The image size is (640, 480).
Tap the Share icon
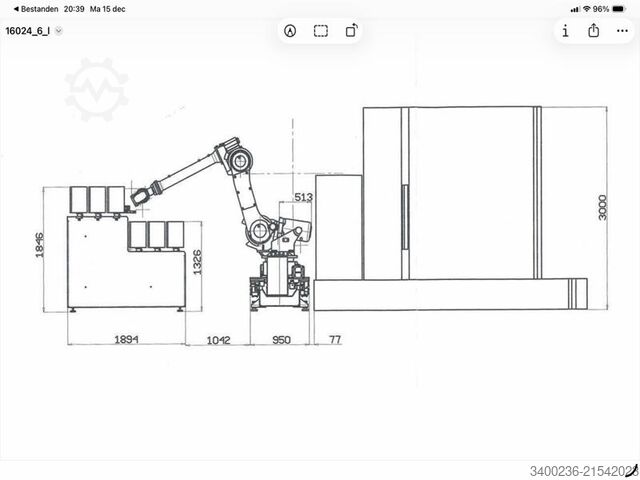[x=593, y=31]
